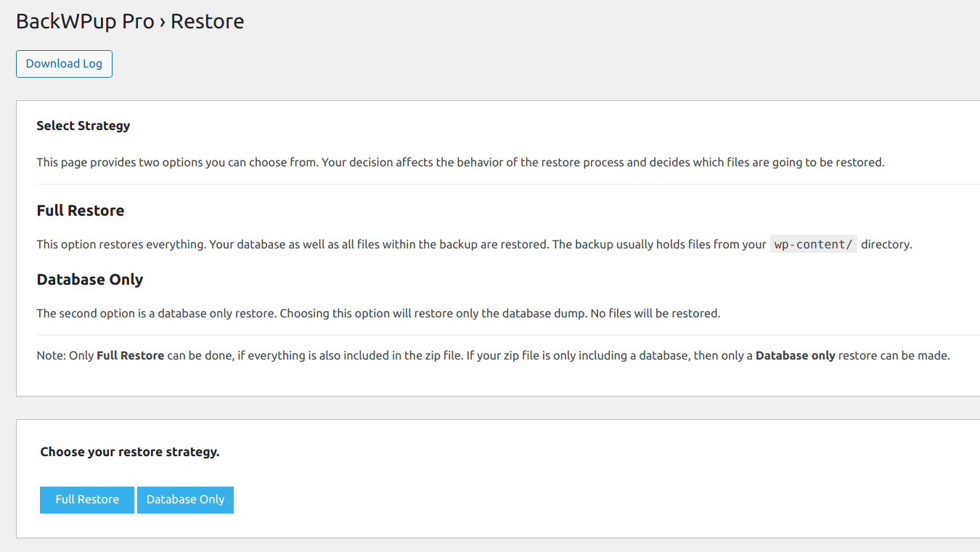Click the word 'Note:' in the note line
Image resolution: width=980 pixels, height=552 pixels.
click(x=51, y=356)
